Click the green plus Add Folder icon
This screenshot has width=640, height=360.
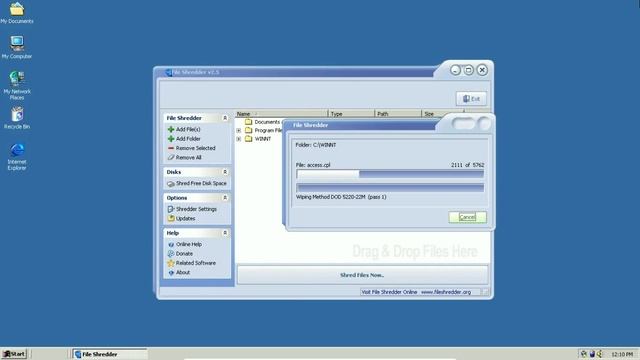(x=171, y=139)
